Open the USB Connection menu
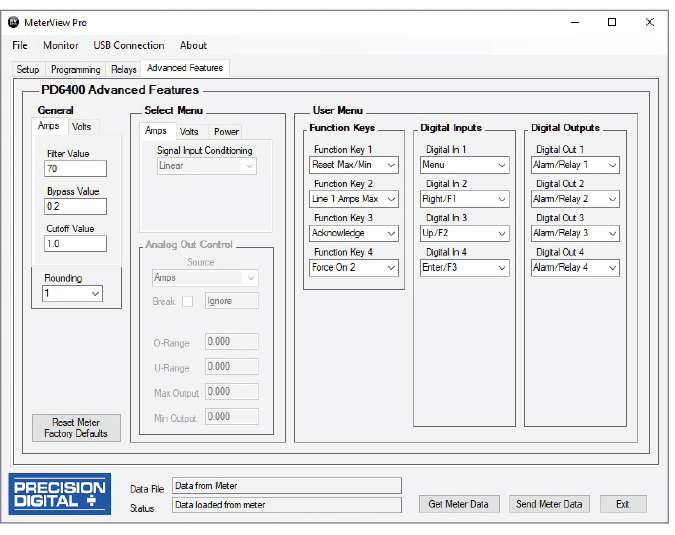675x535 pixels. click(x=129, y=45)
